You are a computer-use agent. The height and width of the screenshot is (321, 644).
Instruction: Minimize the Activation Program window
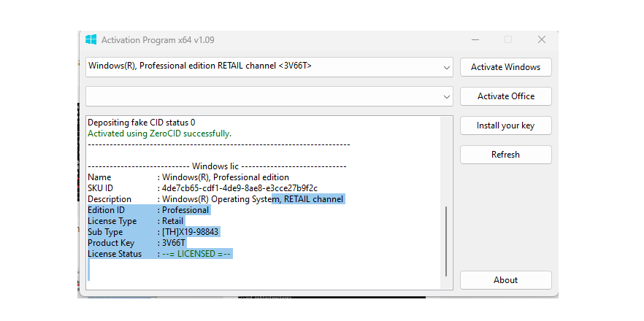coord(475,40)
